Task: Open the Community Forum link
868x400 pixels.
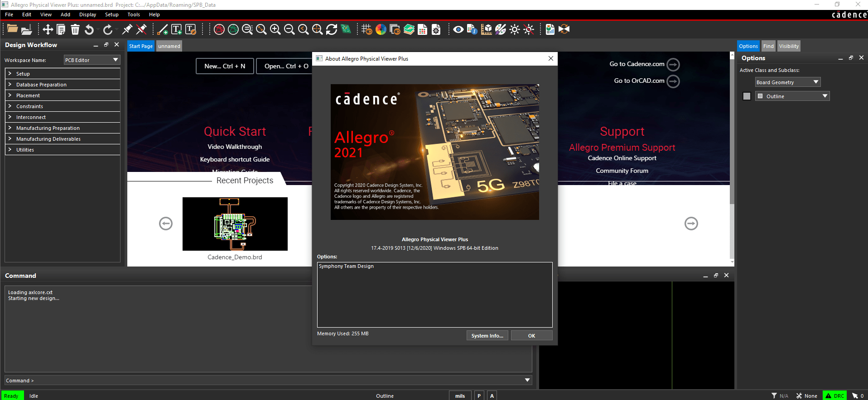Action: (x=622, y=171)
